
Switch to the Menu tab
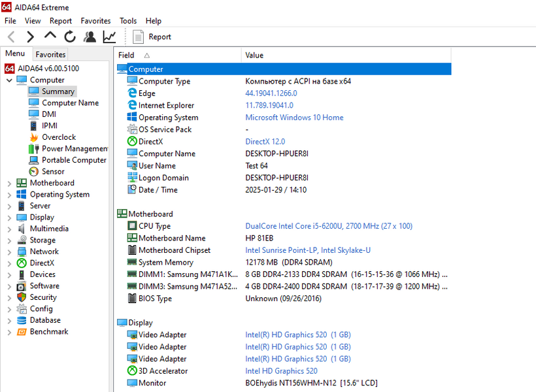click(x=15, y=54)
